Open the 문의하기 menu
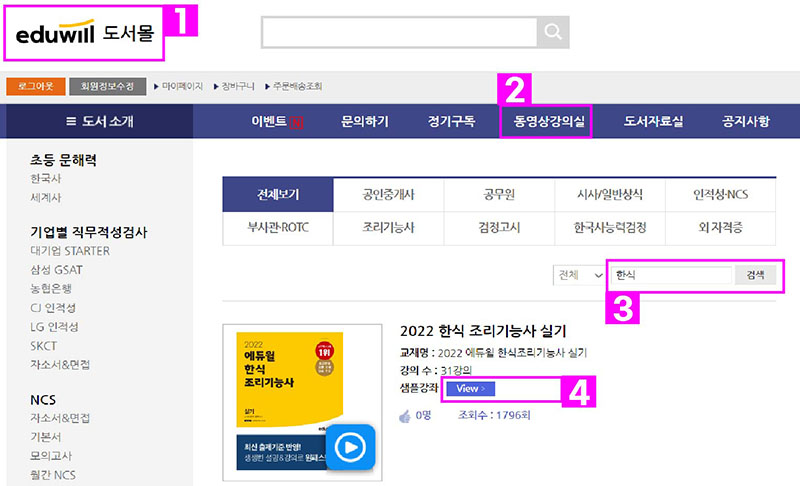 point(365,121)
